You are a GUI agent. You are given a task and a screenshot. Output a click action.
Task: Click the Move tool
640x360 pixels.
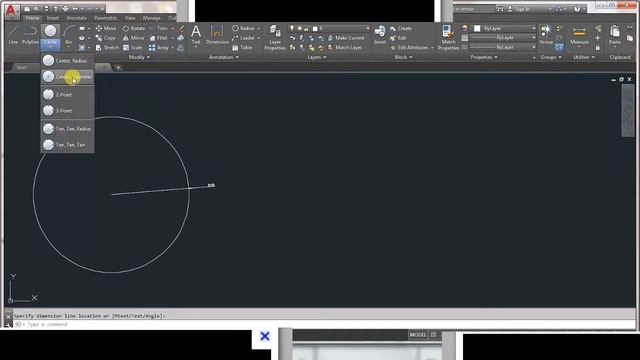(x=106, y=28)
